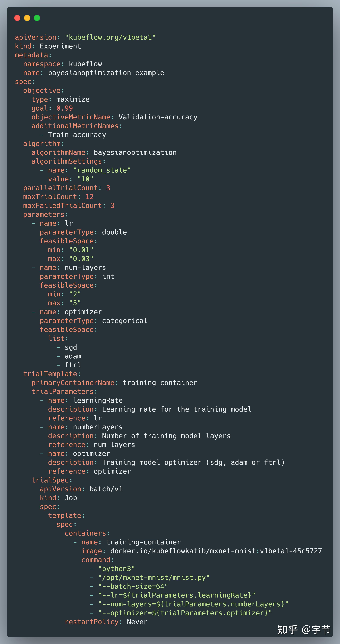This screenshot has height=644, width=340.
Task: Click the Validation-accuracy metric name
Action: (158, 117)
